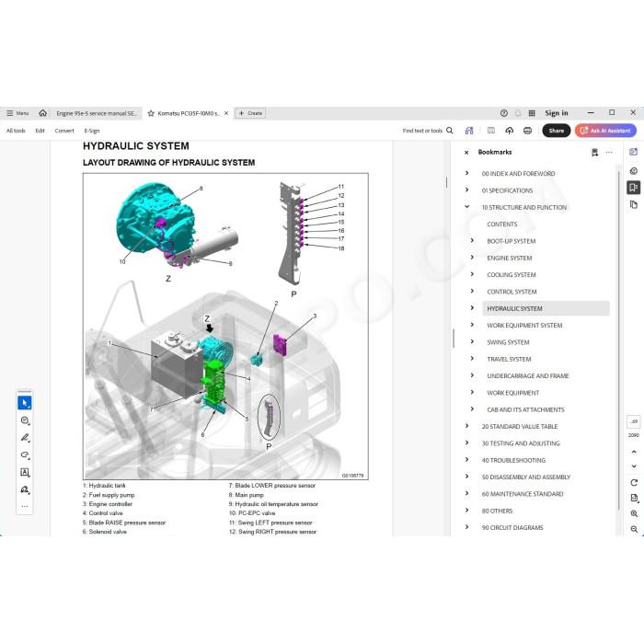Viewport: 644px width, 644px height.
Task: Expand the COOLING SYSTEM bookmark
Action: coord(472,274)
